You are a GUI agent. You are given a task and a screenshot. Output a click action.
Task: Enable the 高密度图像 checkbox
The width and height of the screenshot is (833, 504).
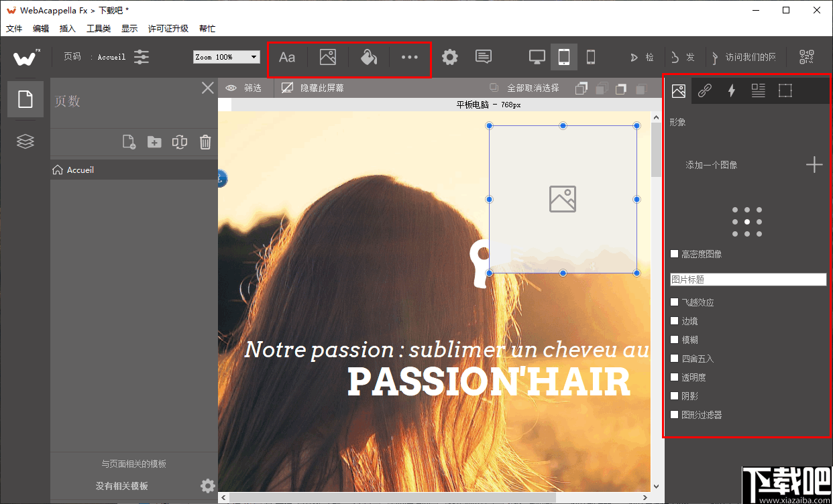tap(675, 254)
